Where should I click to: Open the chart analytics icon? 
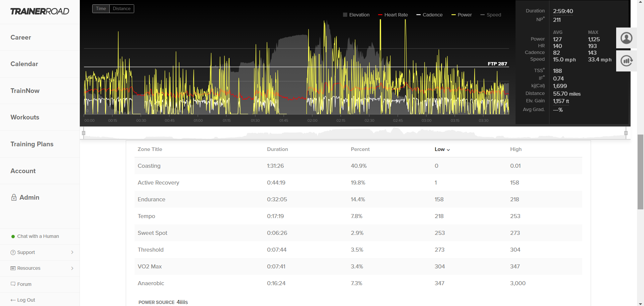tap(626, 61)
